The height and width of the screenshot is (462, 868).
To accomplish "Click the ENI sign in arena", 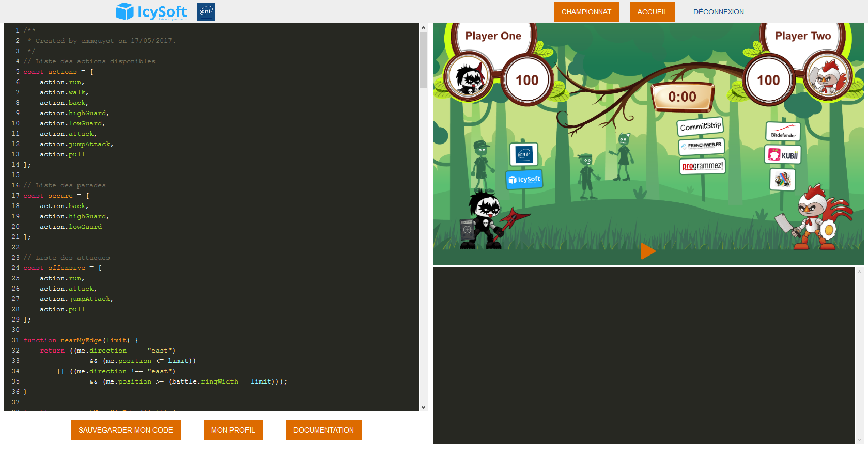I will (x=524, y=154).
